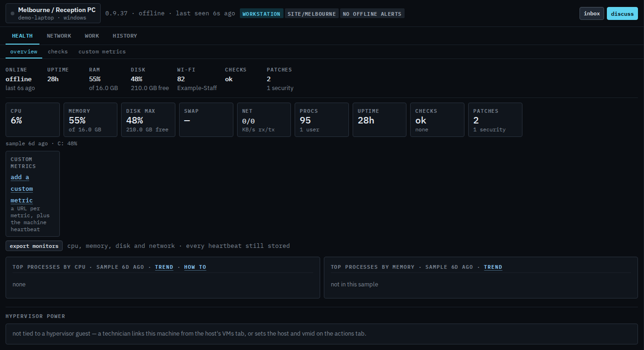
Task: Open the WORK tab
Action: pyautogui.click(x=92, y=36)
